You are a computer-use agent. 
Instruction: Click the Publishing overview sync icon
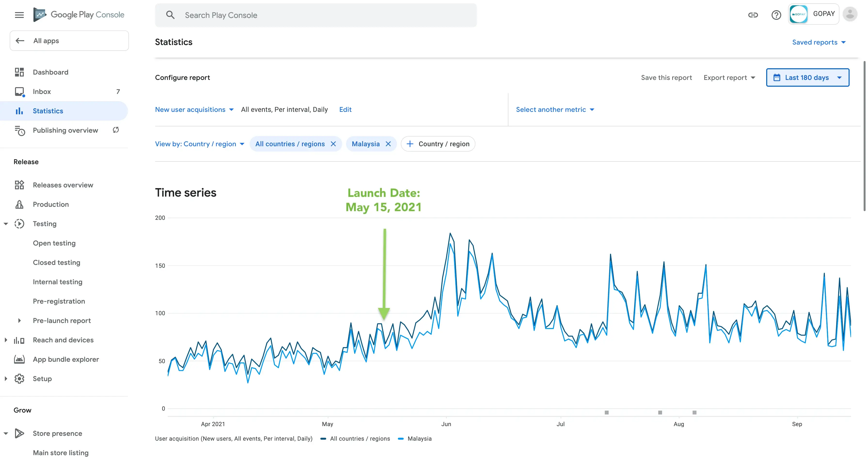(x=116, y=130)
